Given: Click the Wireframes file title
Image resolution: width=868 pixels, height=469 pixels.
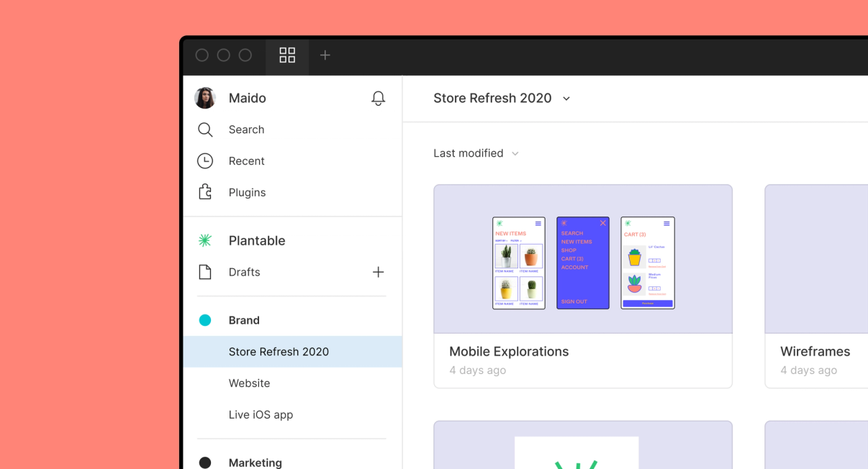Looking at the screenshot, I should click(815, 352).
